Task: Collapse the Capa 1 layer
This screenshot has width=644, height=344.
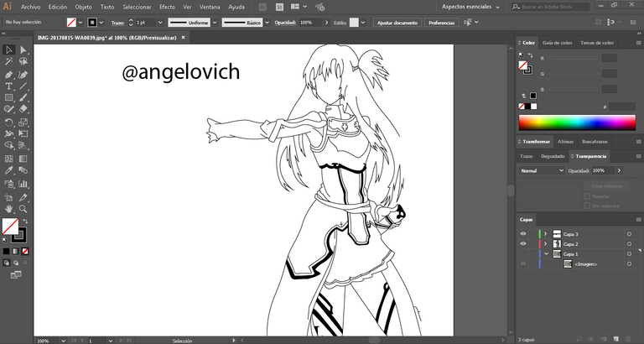Action: [x=545, y=253]
